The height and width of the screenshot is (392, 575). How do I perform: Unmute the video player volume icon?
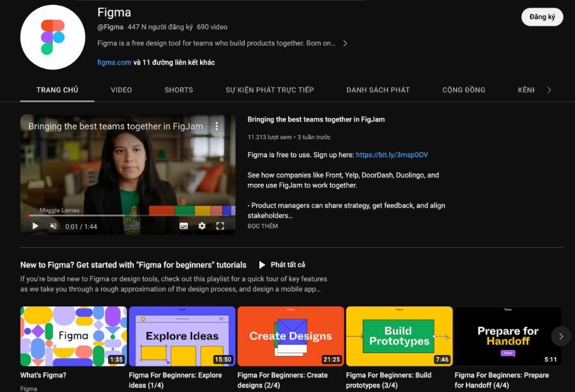[54, 225]
